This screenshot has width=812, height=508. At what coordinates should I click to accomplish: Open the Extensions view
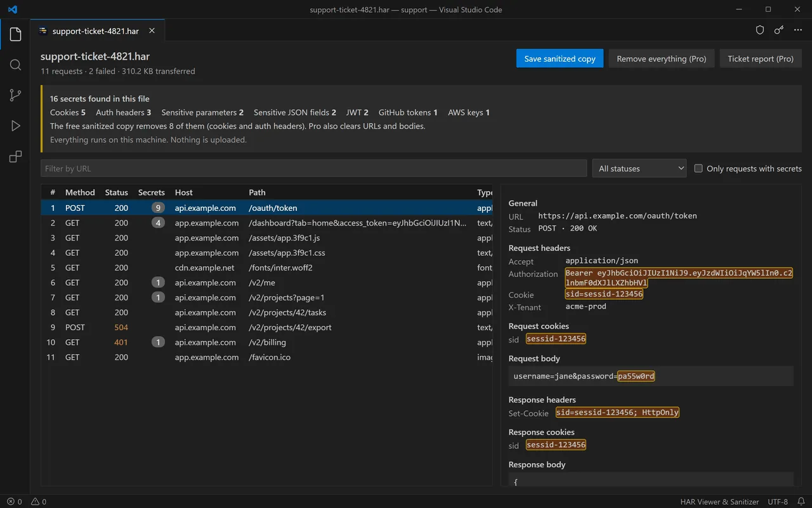[x=15, y=156]
